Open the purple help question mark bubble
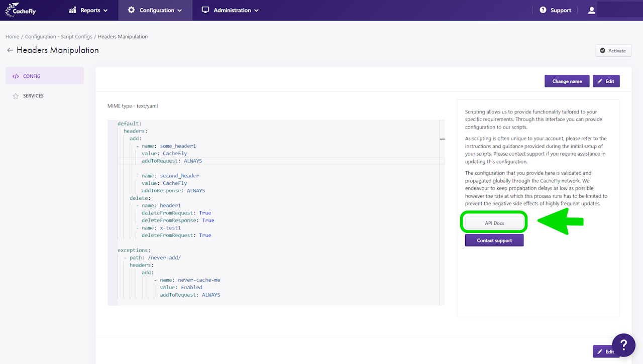The height and width of the screenshot is (364, 643). (623, 345)
